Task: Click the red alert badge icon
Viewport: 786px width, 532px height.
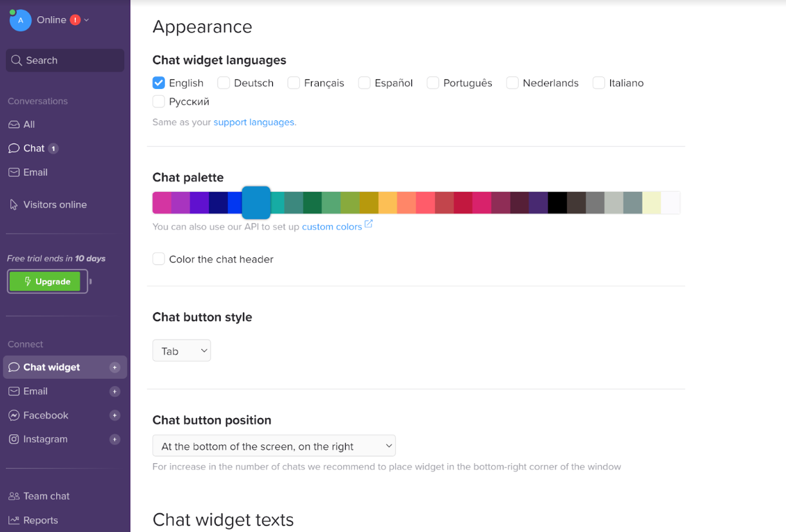Action: pos(75,20)
